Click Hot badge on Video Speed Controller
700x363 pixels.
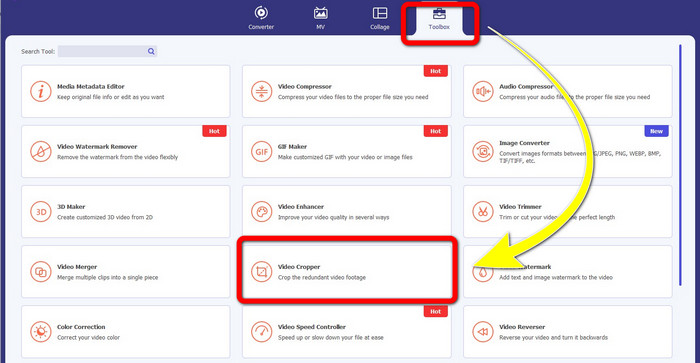[435, 312]
